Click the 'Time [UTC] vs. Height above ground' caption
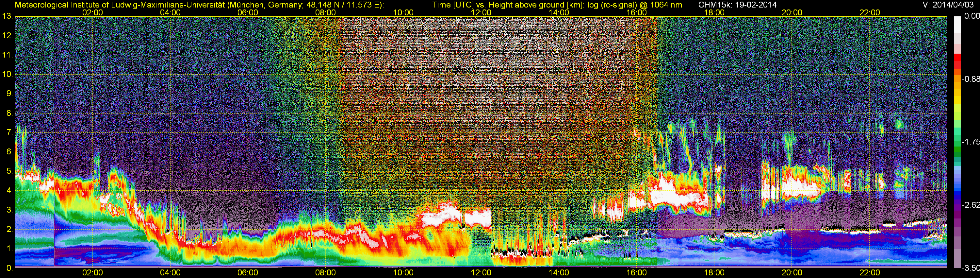Screen dimensions: 980x278 click(557, 5)
